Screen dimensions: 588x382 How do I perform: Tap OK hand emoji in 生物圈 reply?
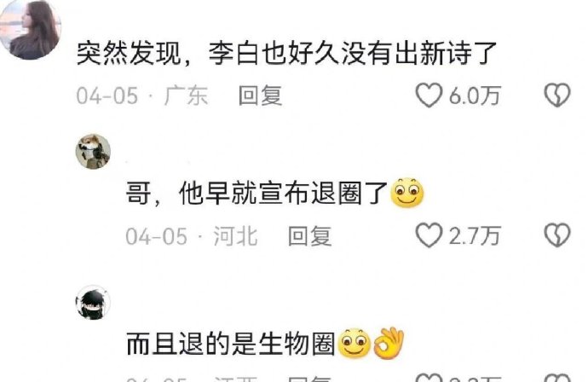coord(389,343)
